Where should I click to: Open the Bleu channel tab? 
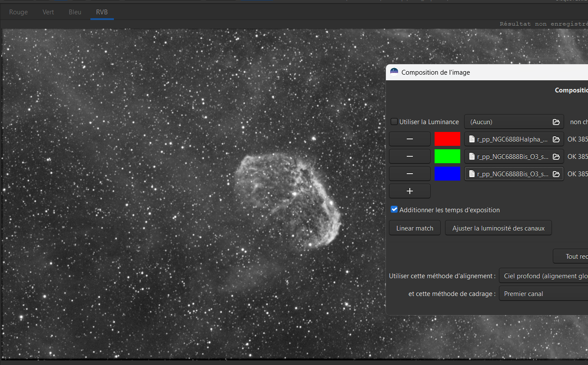tap(75, 12)
